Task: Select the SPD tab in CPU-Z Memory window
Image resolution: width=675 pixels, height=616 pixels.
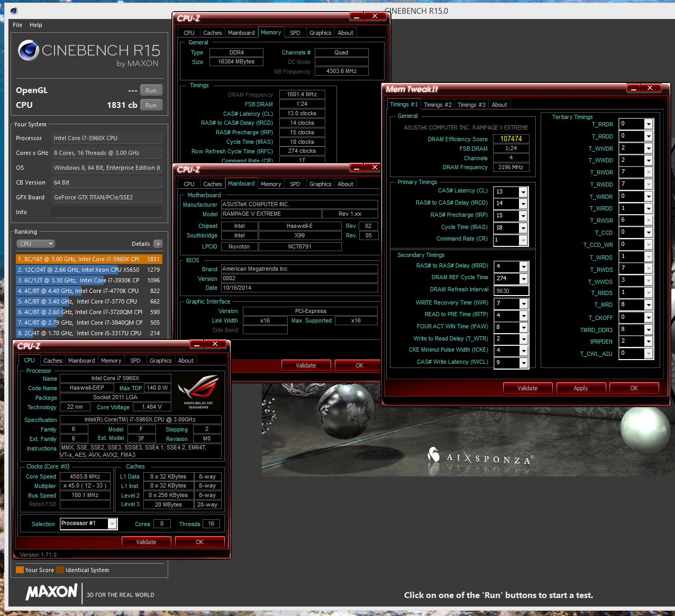Action: 295,33
